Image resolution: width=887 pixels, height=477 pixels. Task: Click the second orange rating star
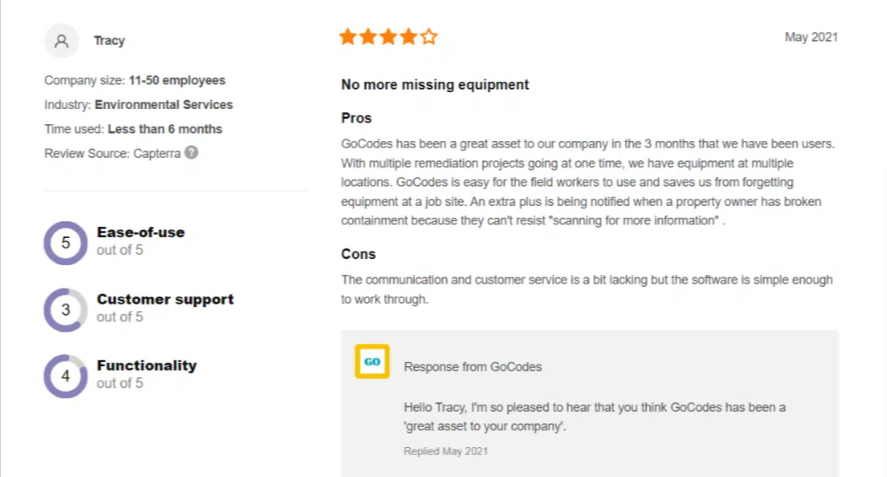click(368, 37)
